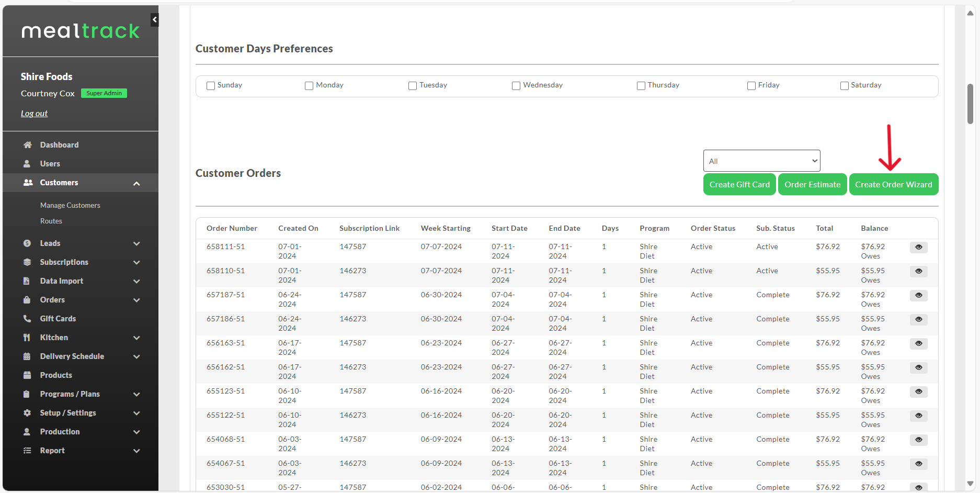The image size is (980, 493).
Task: Expand the Report menu chevron
Action: tap(136, 451)
